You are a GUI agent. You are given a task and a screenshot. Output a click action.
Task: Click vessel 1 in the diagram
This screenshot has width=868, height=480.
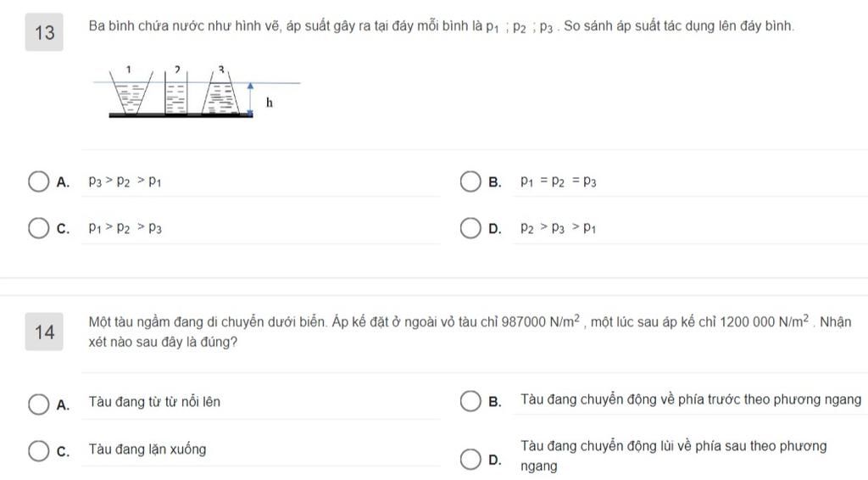pos(131,92)
